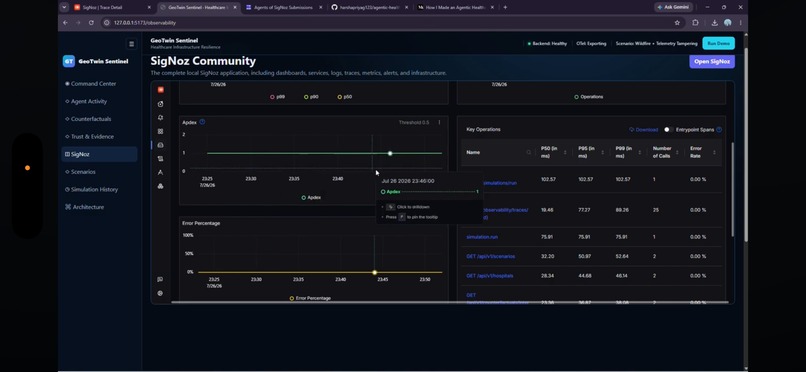
Task: Open GET /api/v1/hospitals operation link
Action: tap(489, 276)
